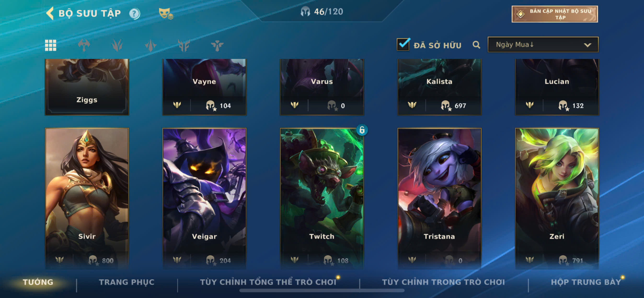
Task: Open the collection help question mark
Action: coord(134,13)
